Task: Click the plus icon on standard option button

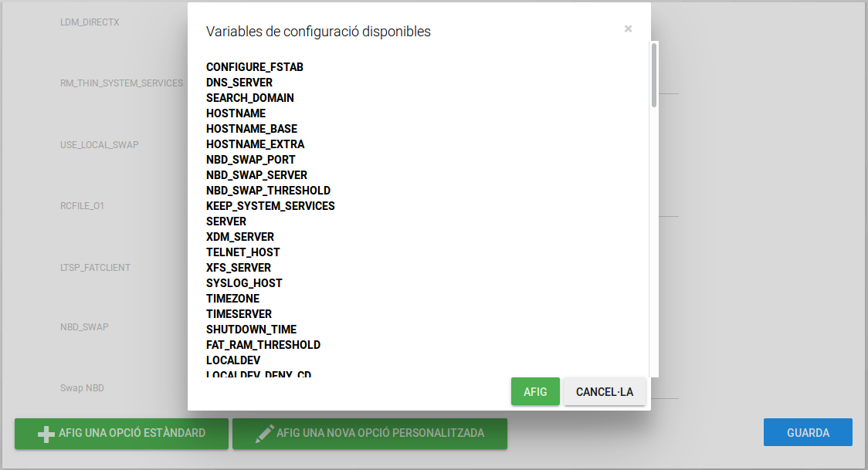Action: tap(46, 434)
